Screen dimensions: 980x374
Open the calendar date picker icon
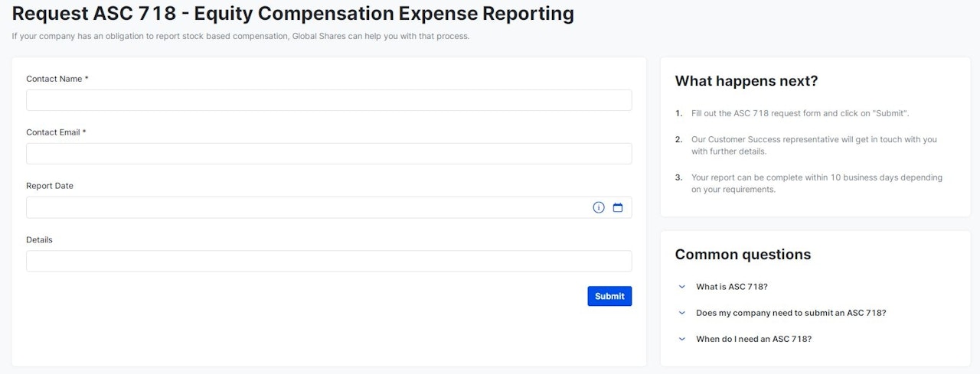click(618, 207)
